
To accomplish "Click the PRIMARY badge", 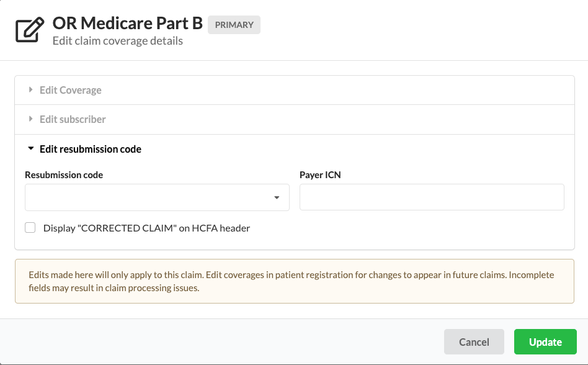I will click(x=234, y=25).
